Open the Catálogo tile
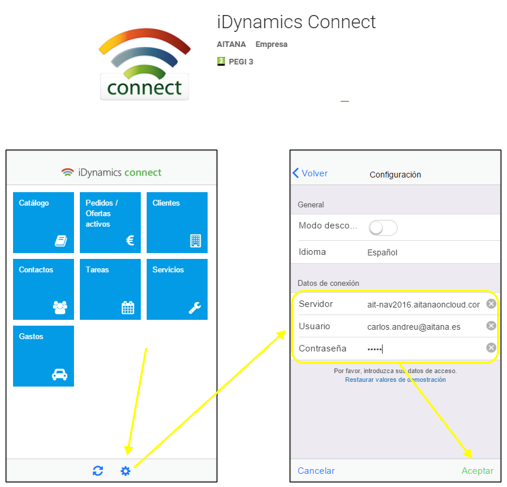 pyautogui.click(x=43, y=222)
